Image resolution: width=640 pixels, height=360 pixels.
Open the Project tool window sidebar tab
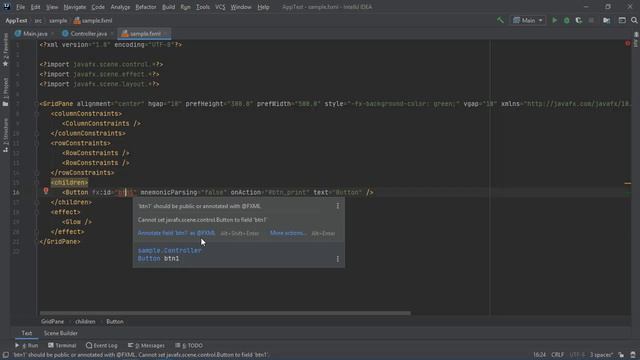click(x=5, y=92)
